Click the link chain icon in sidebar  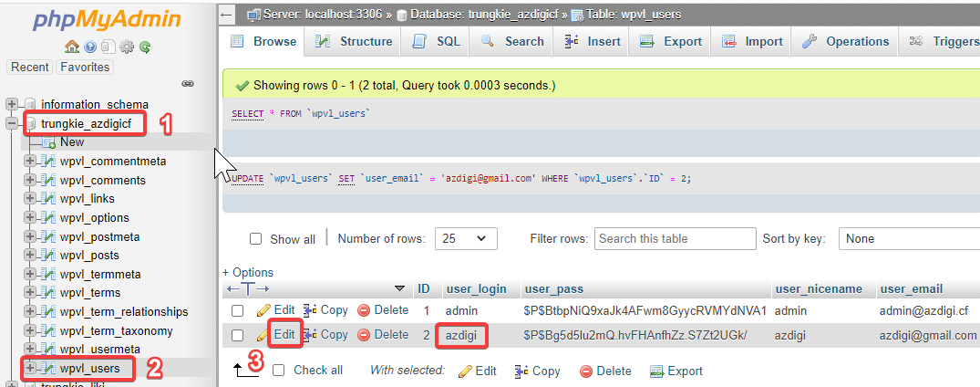(188, 83)
